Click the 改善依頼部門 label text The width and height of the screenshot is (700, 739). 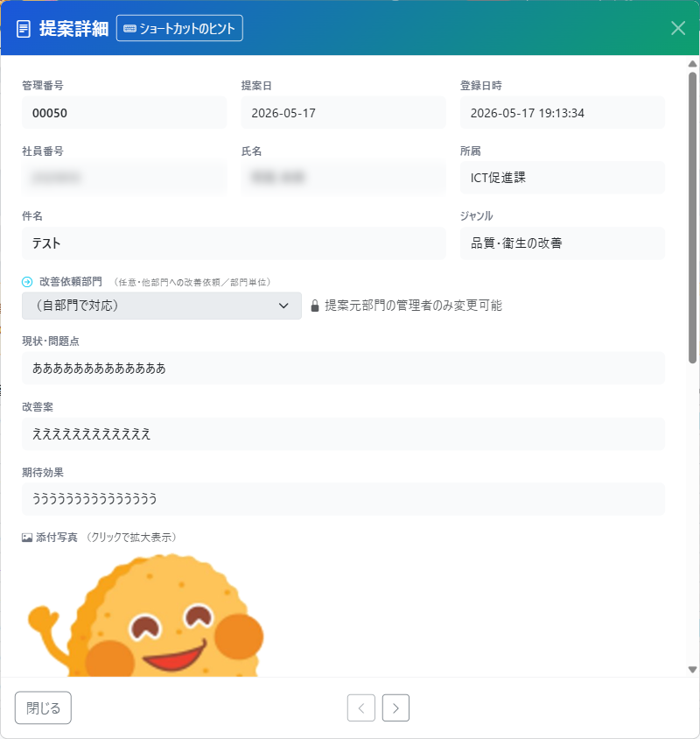[71, 282]
